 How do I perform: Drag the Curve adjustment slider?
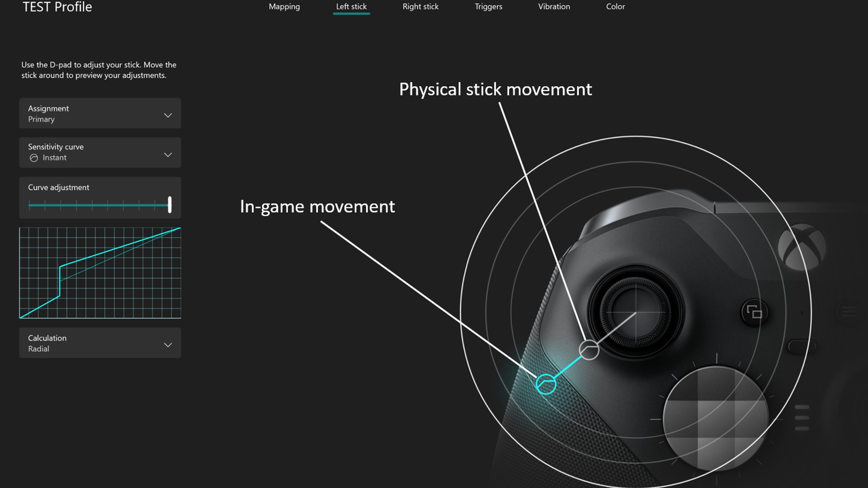point(170,204)
